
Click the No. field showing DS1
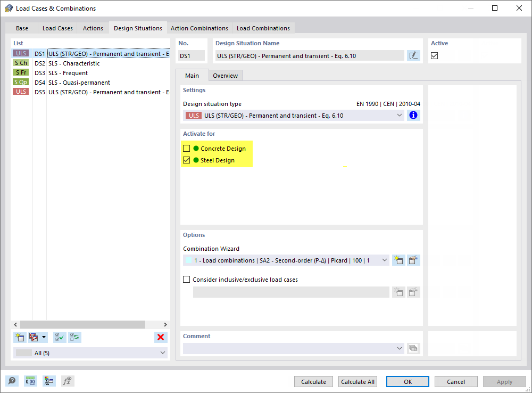[192, 56]
